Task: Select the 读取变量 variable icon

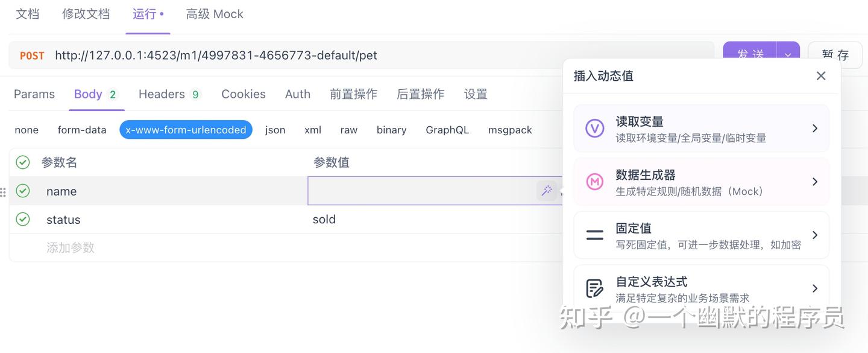Action: [x=595, y=128]
